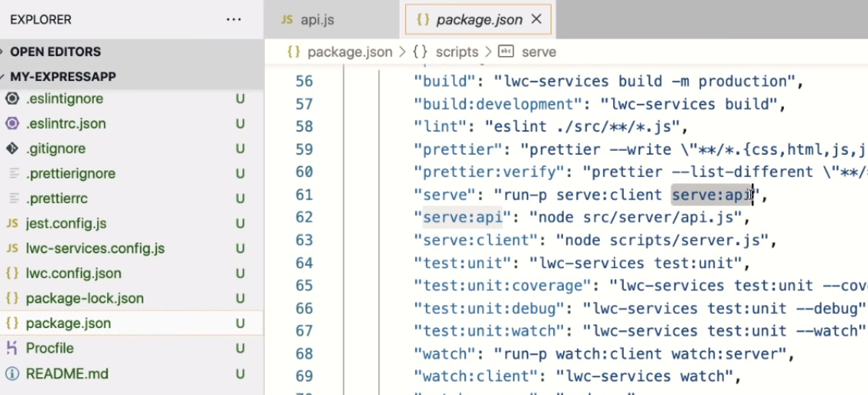Screen dimensions: 868x395
Task: Click the jest.config.js JS icon
Action: [12, 224]
